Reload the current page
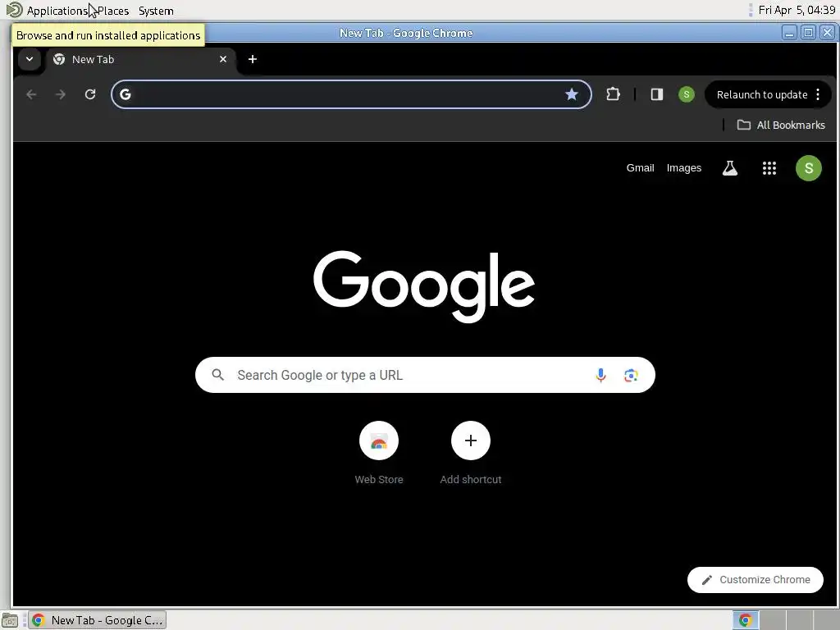The image size is (840, 630). (90, 94)
